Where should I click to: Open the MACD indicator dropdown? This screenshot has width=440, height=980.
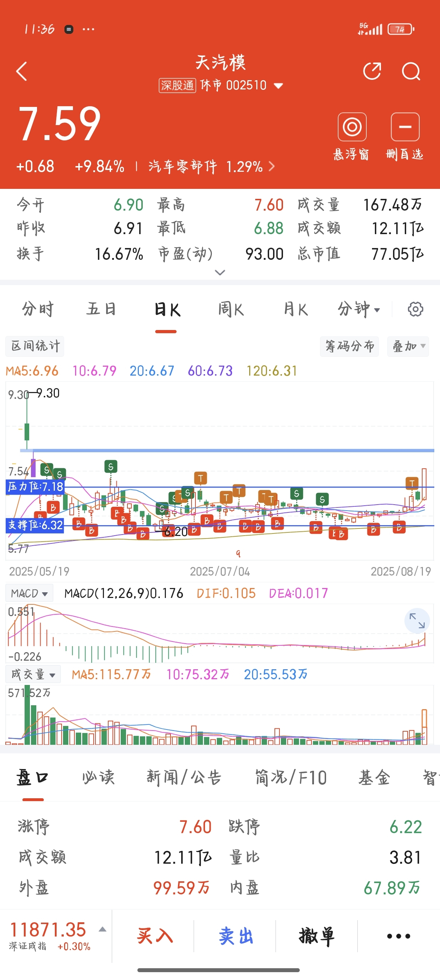(x=29, y=593)
